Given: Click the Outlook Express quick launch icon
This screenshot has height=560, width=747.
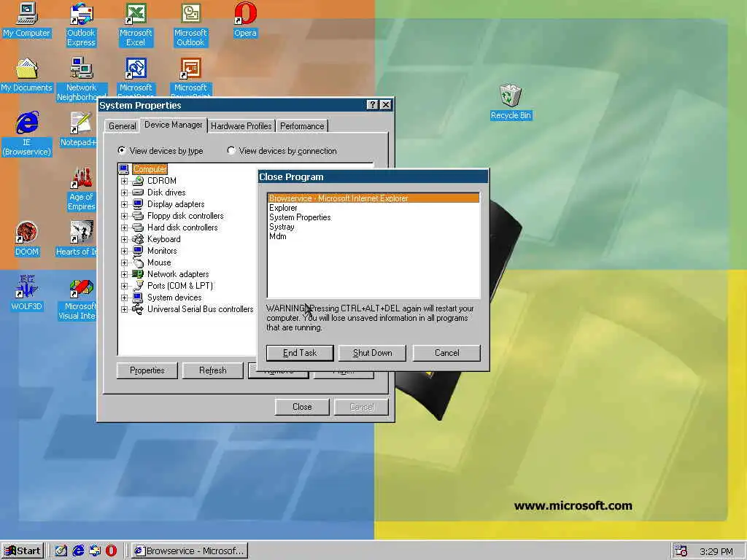Looking at the screenshot, I should click(x=94, y=551).
